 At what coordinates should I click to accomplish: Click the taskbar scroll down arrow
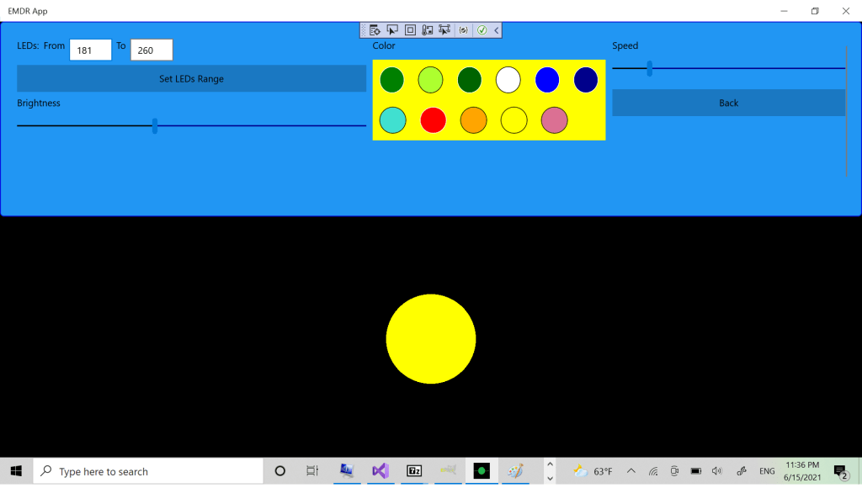click(550, 479)
